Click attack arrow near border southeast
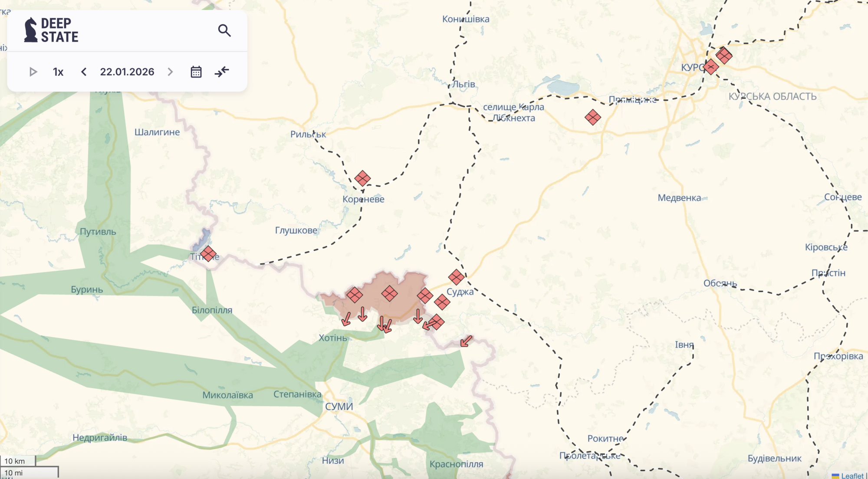 pos(466,341)
